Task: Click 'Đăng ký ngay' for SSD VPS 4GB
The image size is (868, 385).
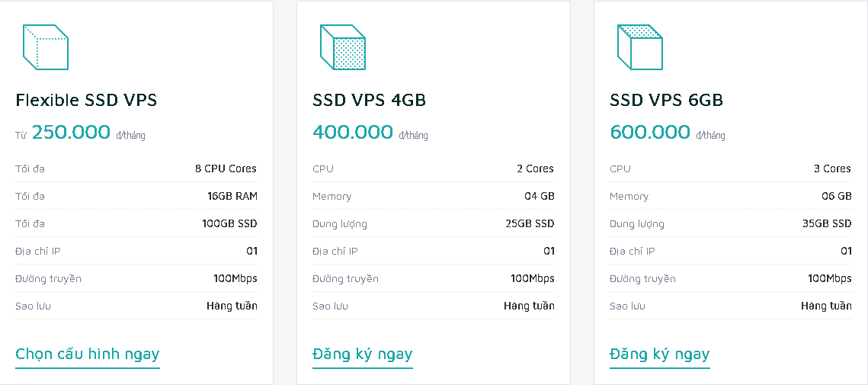Action: [x=363, y=354]
